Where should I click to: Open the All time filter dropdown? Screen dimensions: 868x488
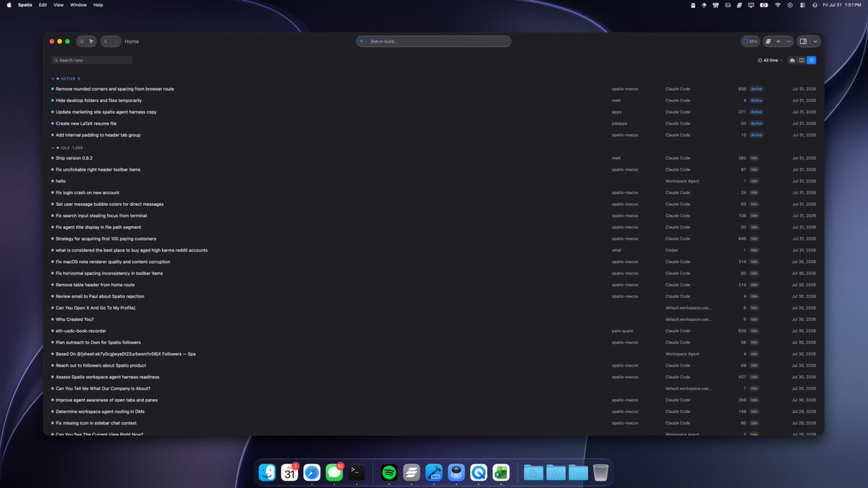point(770,60)
